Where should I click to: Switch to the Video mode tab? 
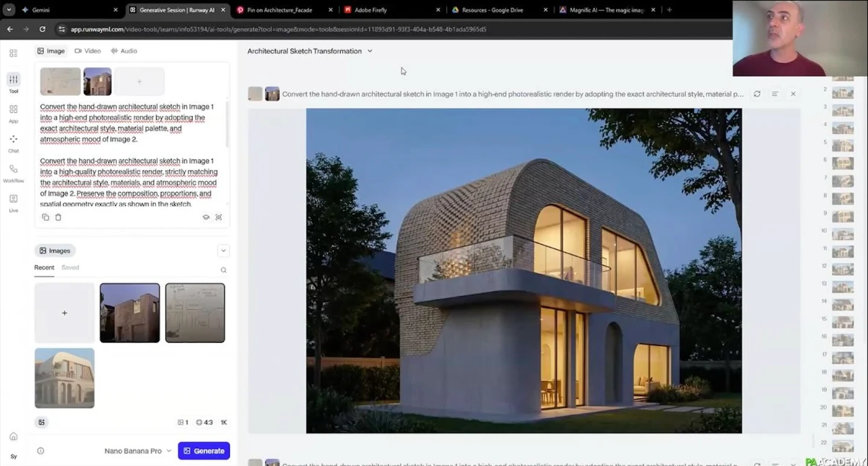pos(87,51)
